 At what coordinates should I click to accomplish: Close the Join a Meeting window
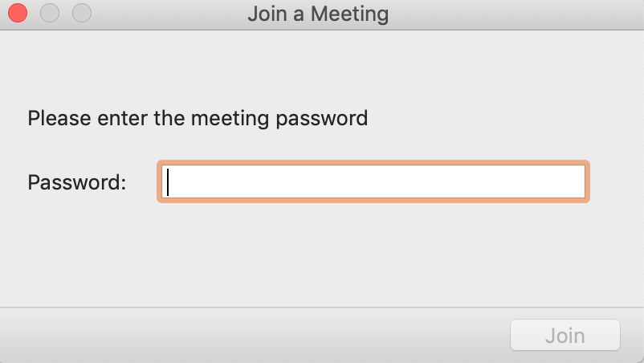tap(18, 14)
